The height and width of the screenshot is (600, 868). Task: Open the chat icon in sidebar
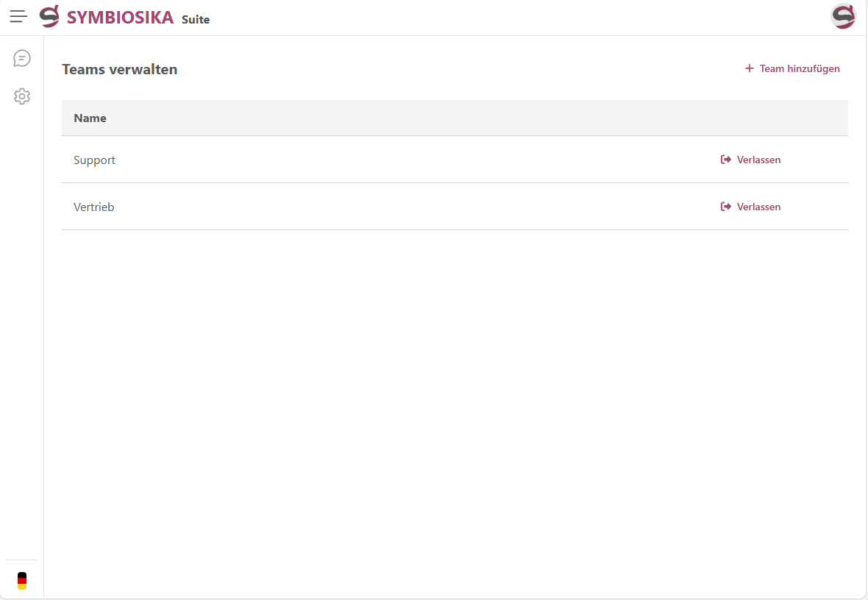[x=22, y=58]
